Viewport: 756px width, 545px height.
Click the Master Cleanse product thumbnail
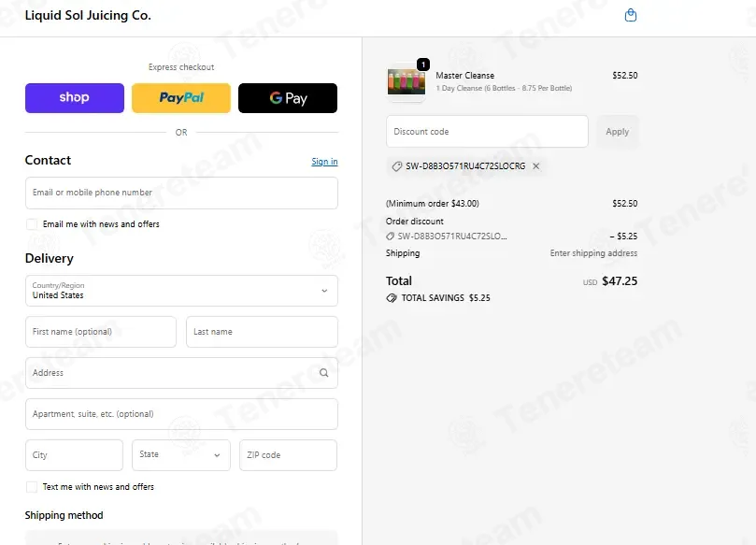(x=406, y=81)
